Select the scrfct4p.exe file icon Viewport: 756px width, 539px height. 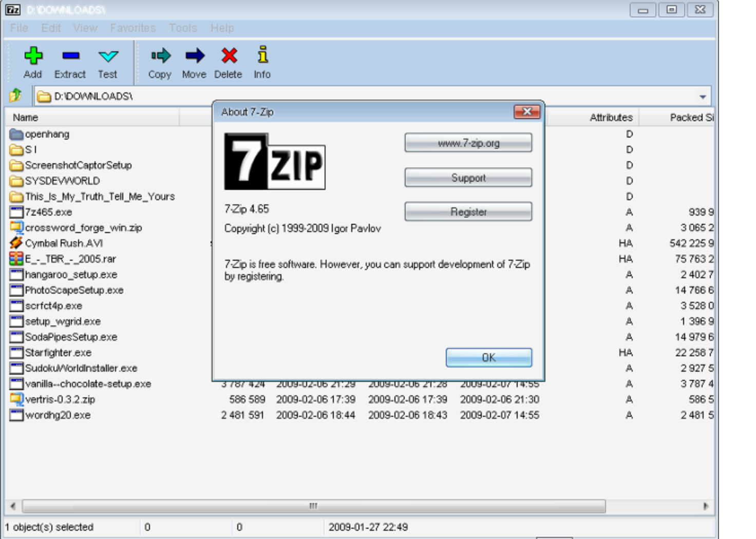[x=16, y=306]
